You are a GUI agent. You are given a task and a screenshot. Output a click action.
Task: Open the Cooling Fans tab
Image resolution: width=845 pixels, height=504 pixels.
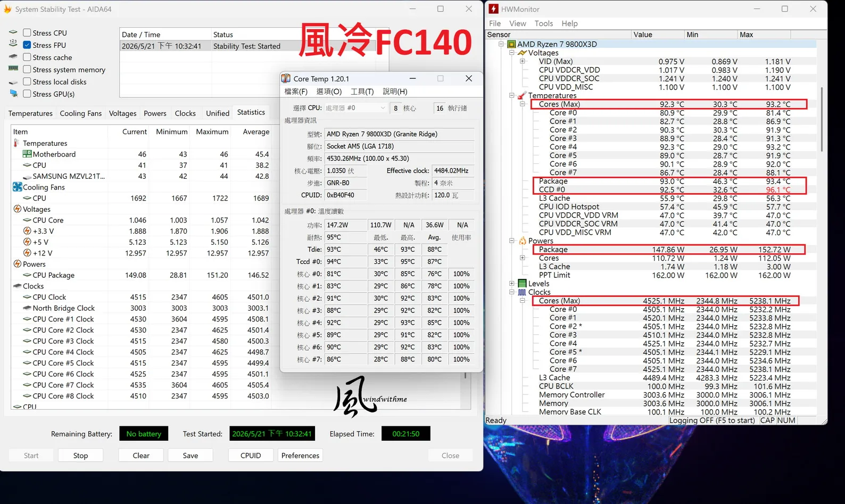click(x=80, y=113)
